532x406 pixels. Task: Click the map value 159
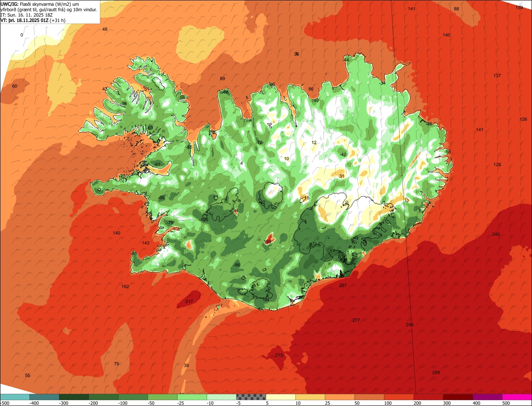pos(520,7)
